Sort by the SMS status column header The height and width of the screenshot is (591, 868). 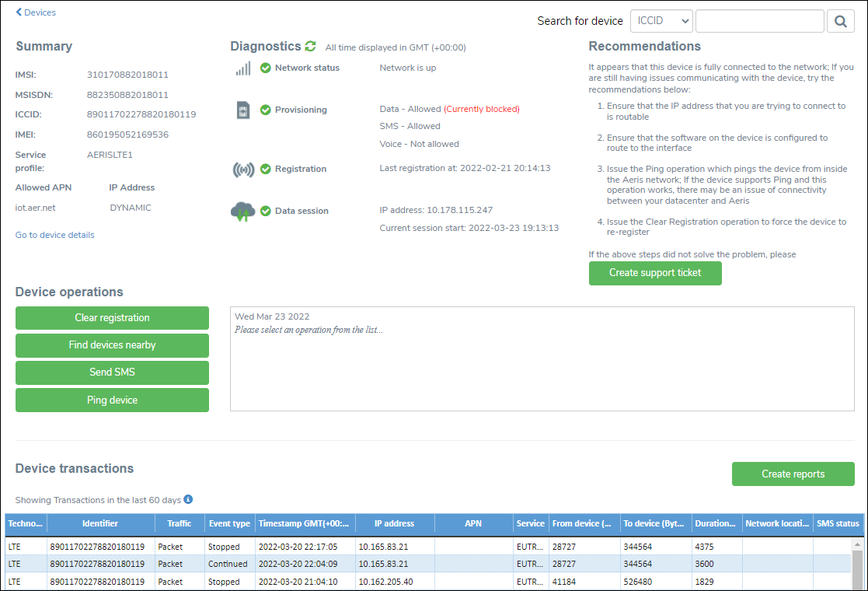[x=838, y=523]
